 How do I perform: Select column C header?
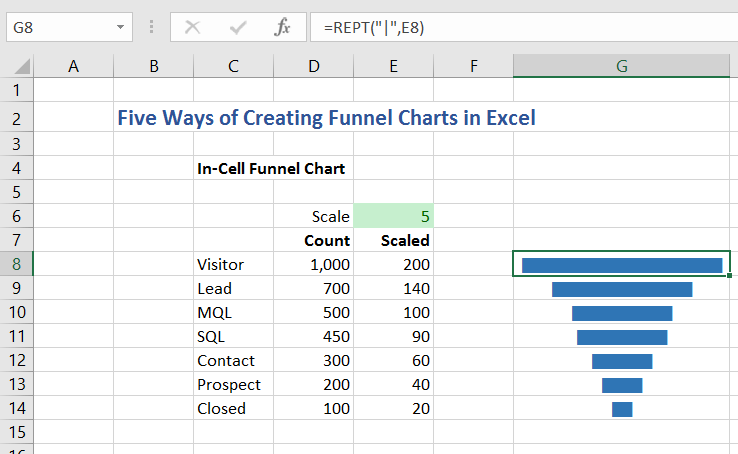click(233, 67)
